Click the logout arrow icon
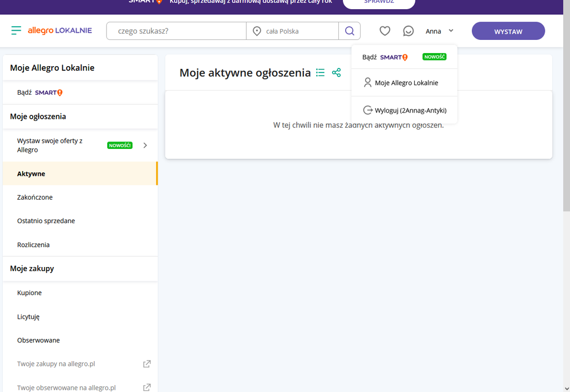 pos(368,110)
